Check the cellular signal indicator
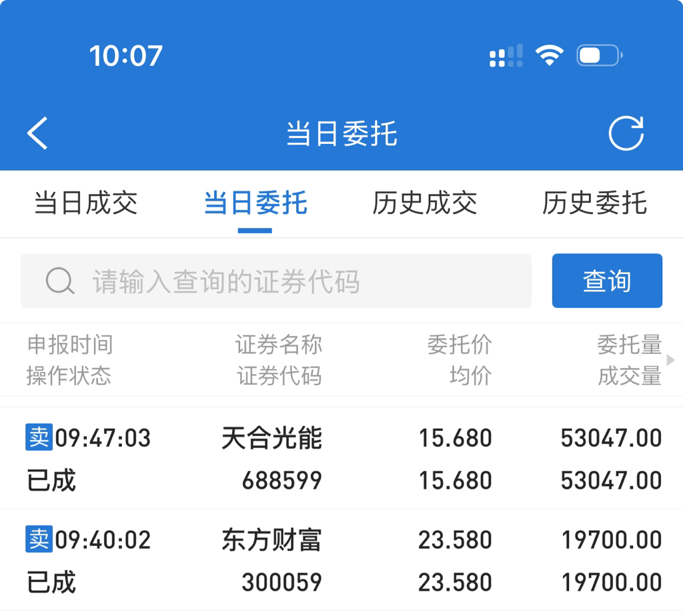The image size is (683, 616). (506, 56)
